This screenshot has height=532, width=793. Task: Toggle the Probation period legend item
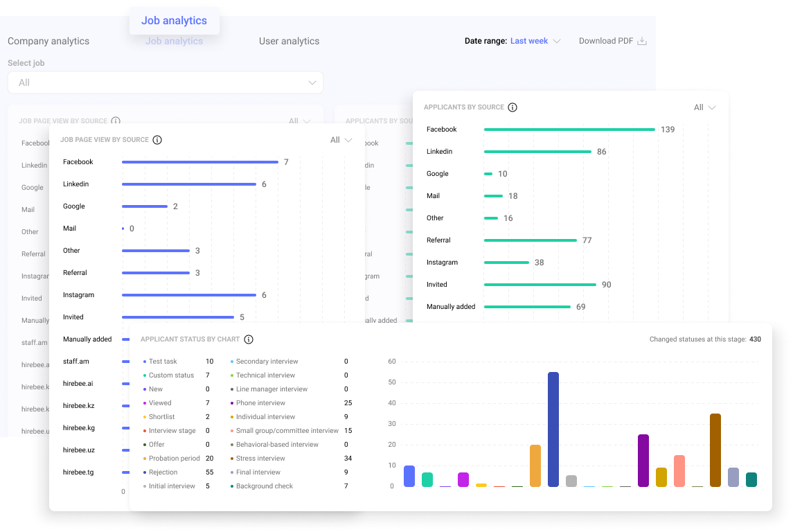[x=173, y=459]
